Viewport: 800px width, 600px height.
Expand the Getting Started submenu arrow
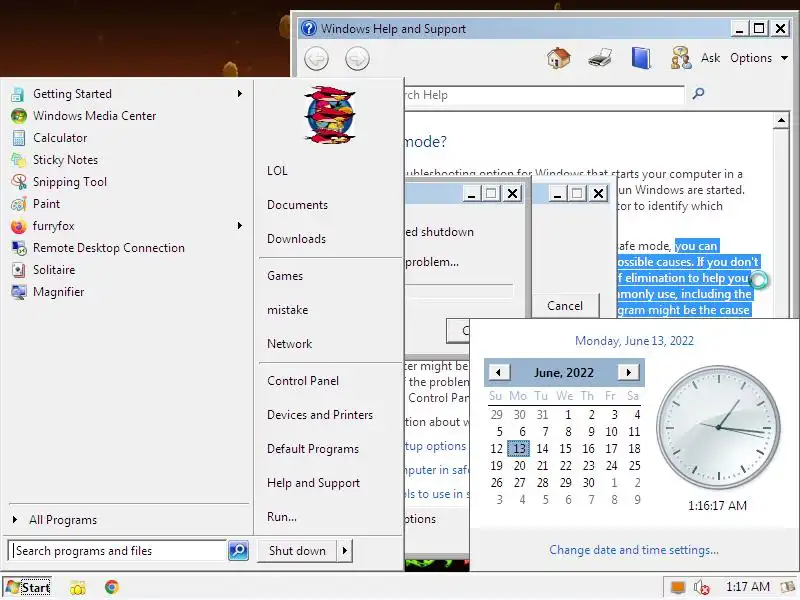point(239,94)
